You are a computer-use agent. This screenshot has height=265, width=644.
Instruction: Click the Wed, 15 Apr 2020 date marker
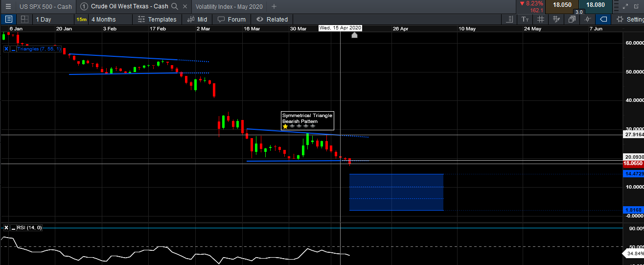click(340, 28)
